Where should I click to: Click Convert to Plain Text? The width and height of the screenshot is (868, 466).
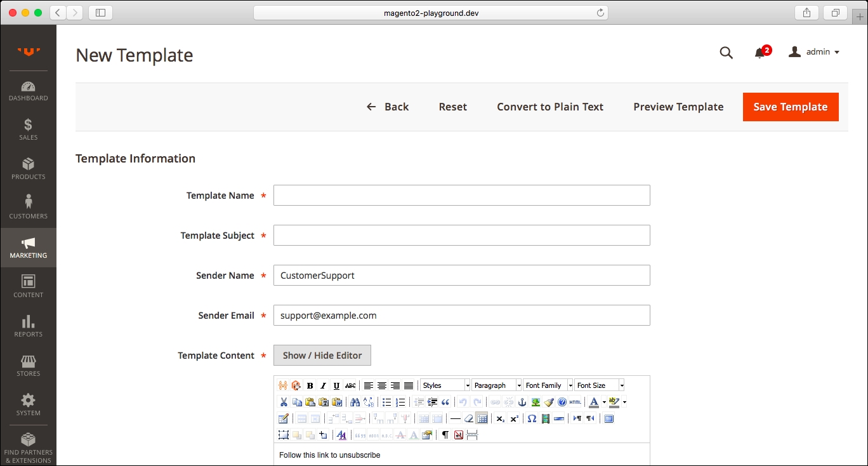tap(550, 107)
